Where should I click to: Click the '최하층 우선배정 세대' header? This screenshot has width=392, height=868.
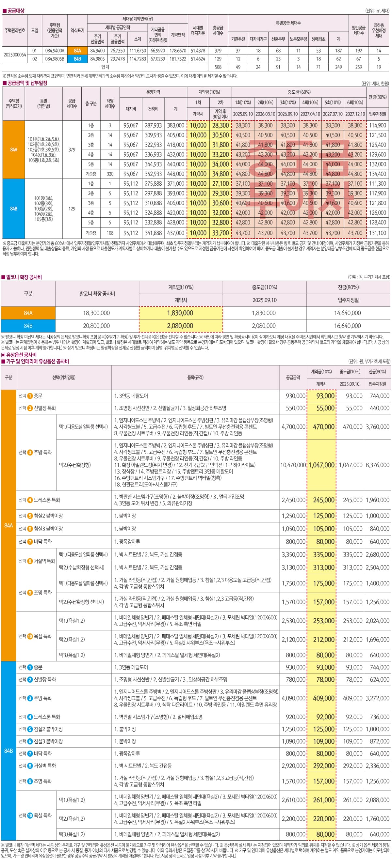tap(379, 30)
